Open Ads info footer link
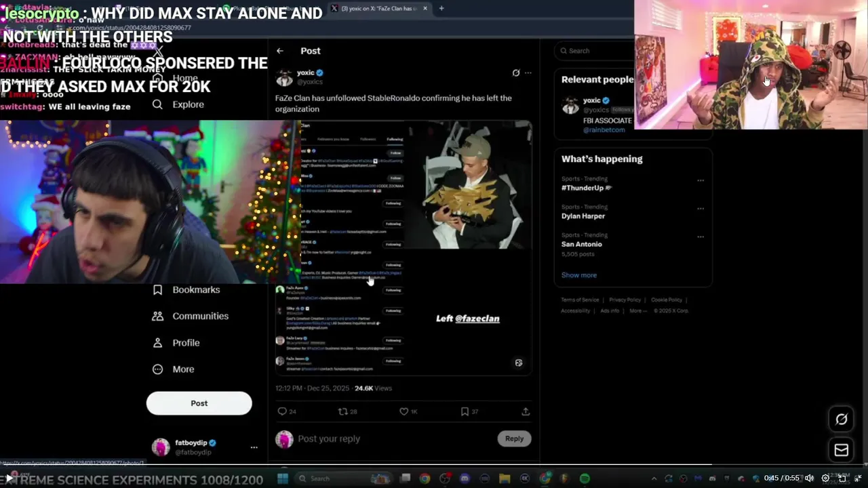 [610, 310]
